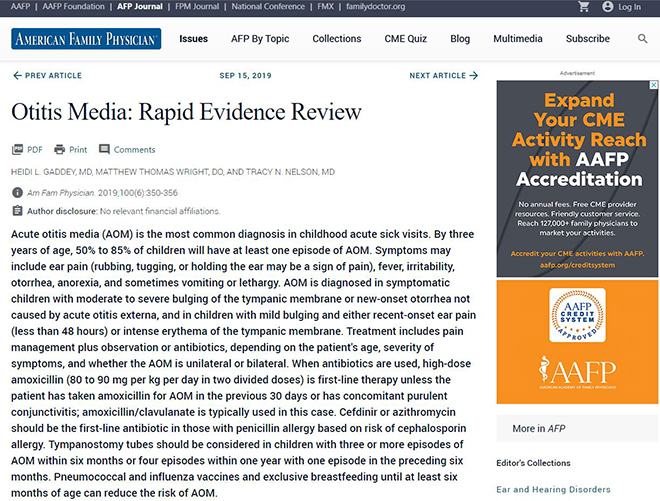Open the Comments text link
660x501 pixels.
134,149
